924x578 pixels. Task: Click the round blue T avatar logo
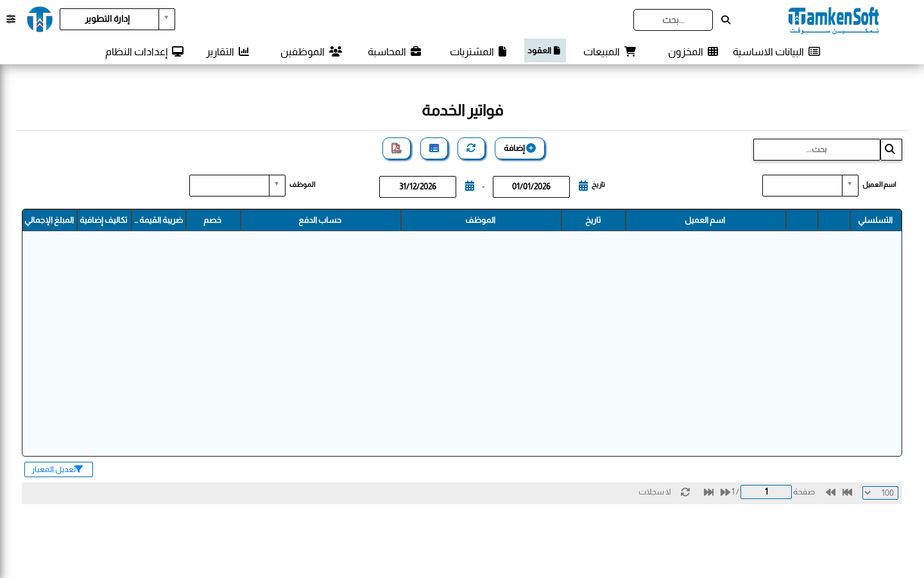click(40, 19)
